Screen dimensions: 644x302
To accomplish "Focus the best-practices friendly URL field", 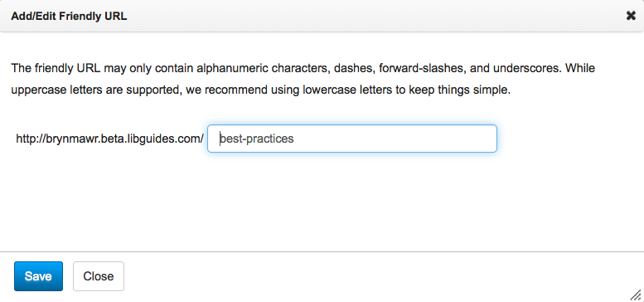I will (352, 139).
